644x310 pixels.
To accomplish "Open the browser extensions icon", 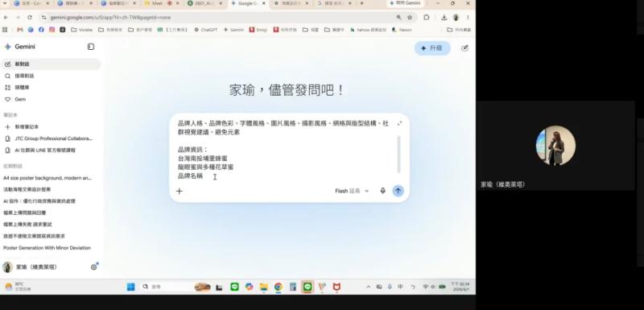I will tap(427, 17).
